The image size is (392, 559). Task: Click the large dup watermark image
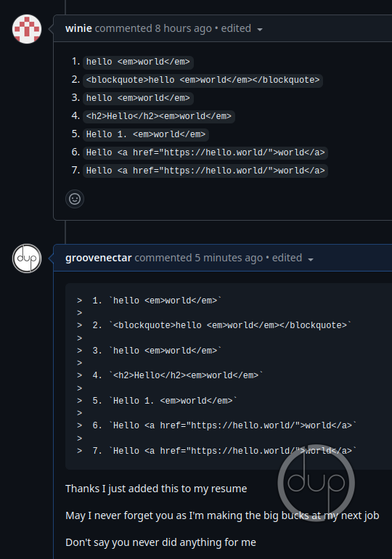317,483
